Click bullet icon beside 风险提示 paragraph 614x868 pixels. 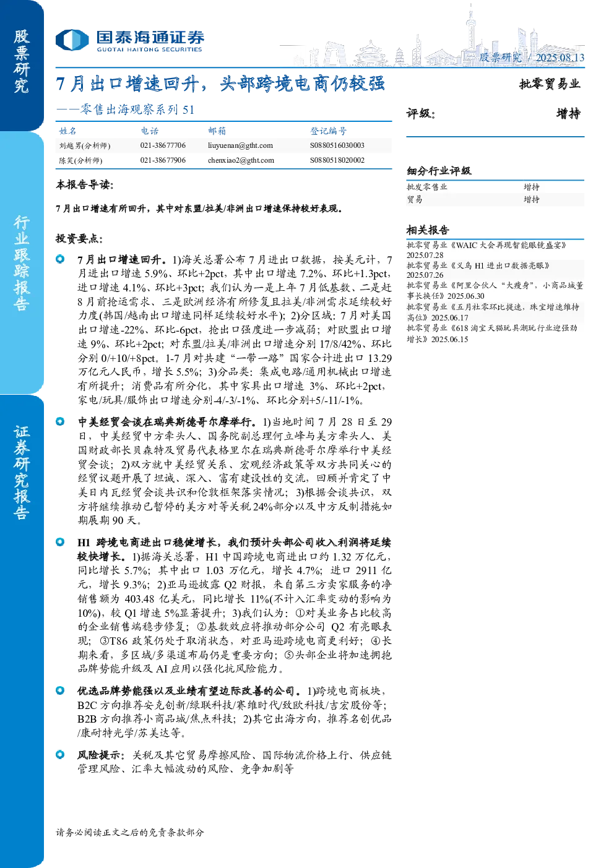pos(60,755)
